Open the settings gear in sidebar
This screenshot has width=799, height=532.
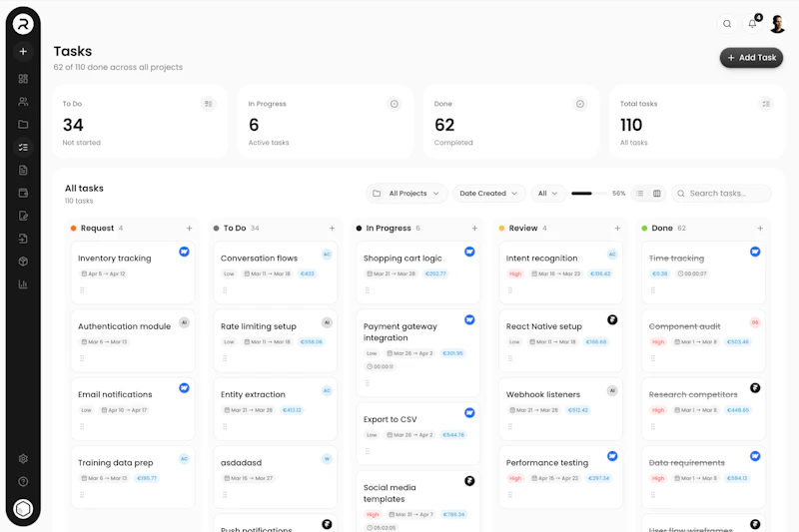[23, 459]
